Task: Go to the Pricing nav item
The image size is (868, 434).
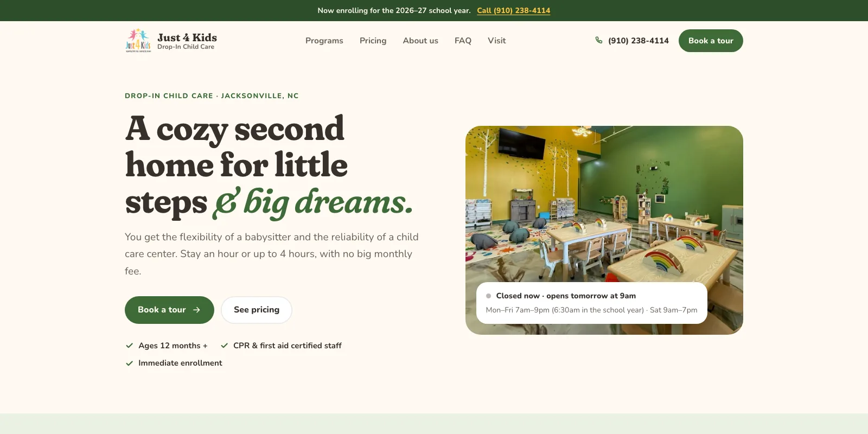Action: [x=373, y=41]
